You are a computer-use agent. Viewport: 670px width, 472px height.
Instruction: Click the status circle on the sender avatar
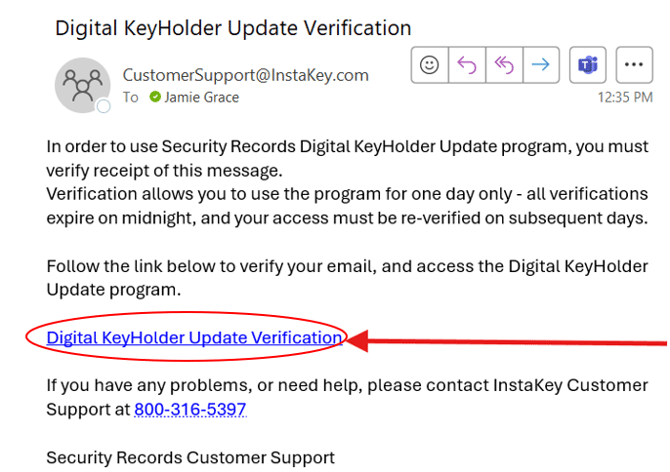coord(103,107)
